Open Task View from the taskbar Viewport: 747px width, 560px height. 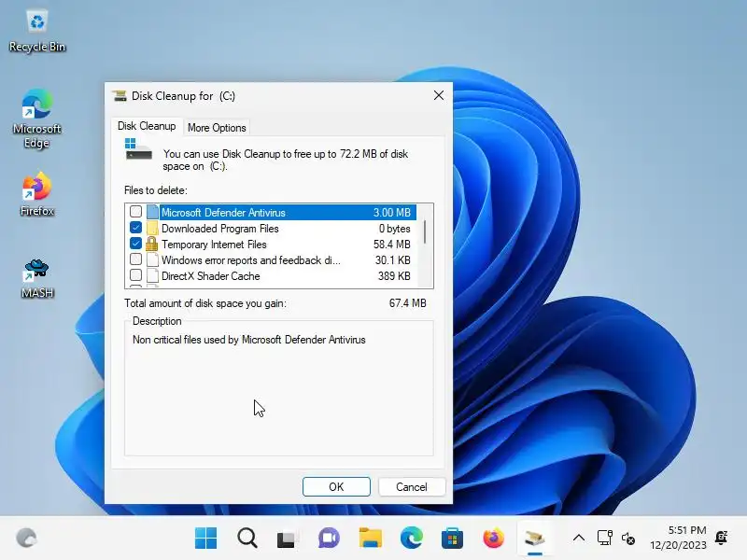click(x=286, y=539)
